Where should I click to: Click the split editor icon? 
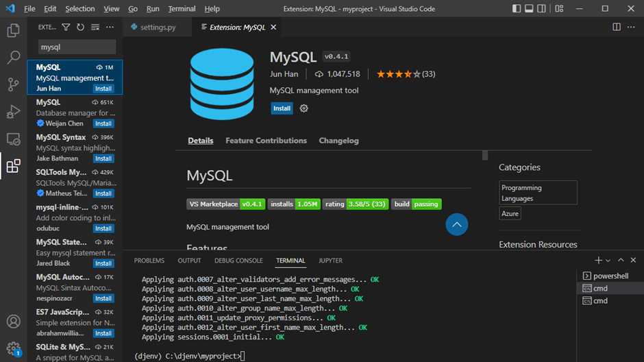click(x=617, y=27)
